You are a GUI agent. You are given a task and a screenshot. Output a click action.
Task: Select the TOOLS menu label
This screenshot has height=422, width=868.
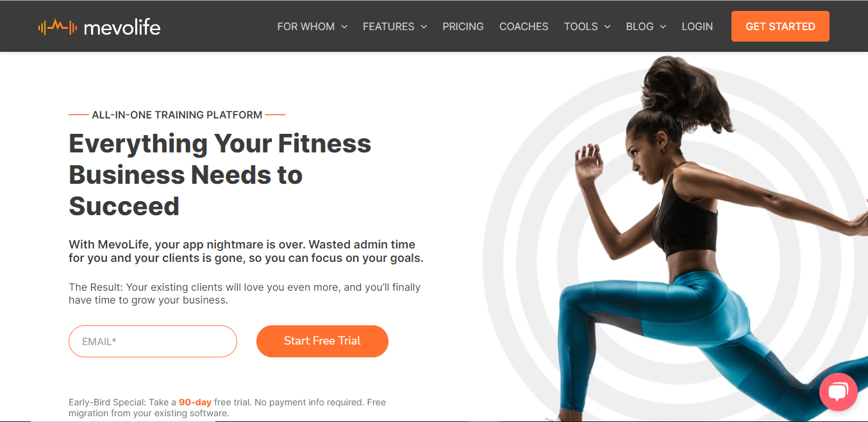click(581, 27)
